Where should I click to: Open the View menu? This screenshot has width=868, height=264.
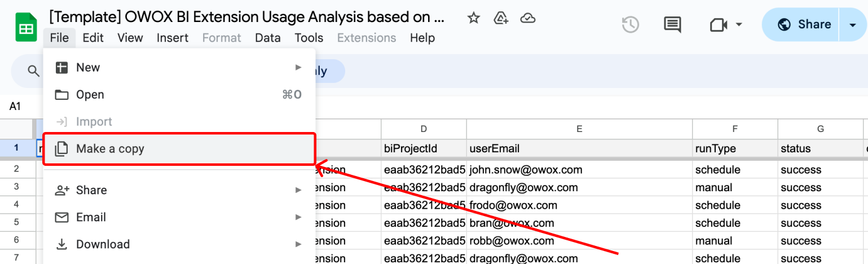point(130,38)
